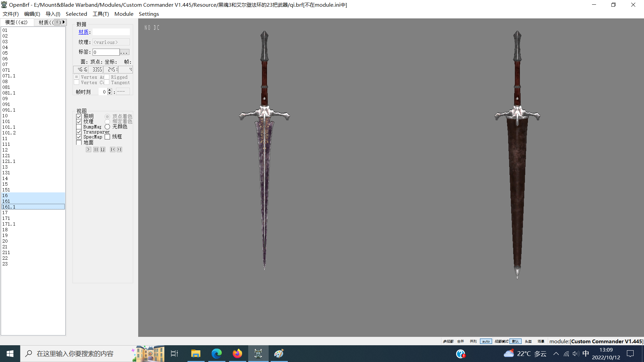Open Task View on the taskbar

pos(174,354)
